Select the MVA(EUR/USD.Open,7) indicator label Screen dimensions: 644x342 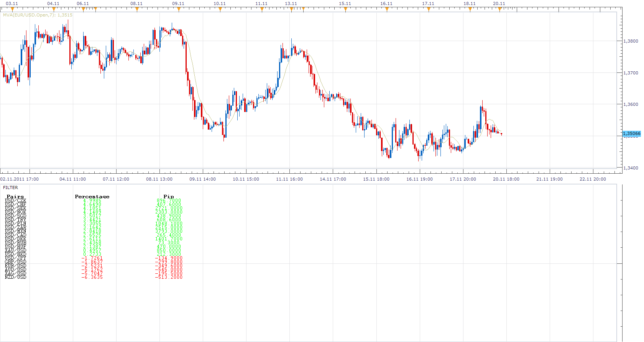(38, 15)
